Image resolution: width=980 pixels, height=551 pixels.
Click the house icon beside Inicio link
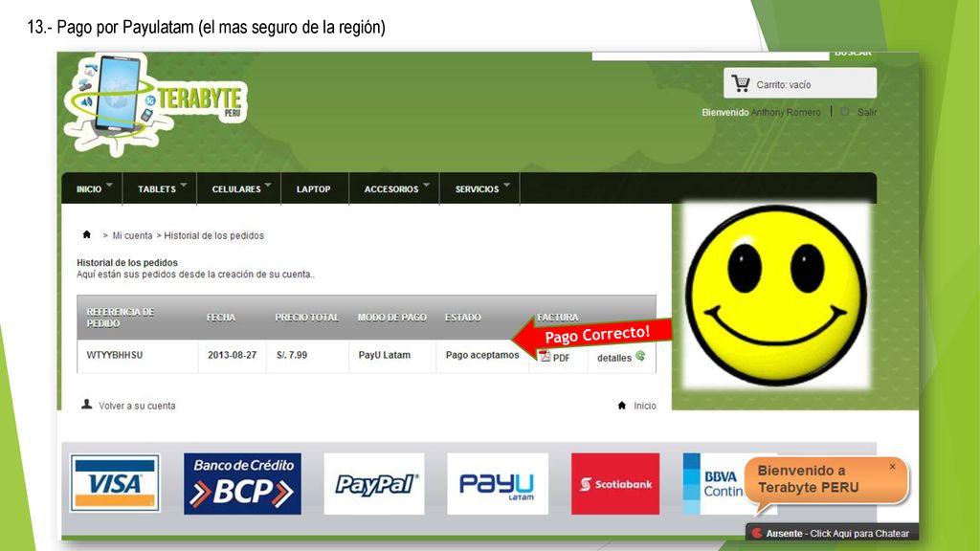tap(622, 406)
